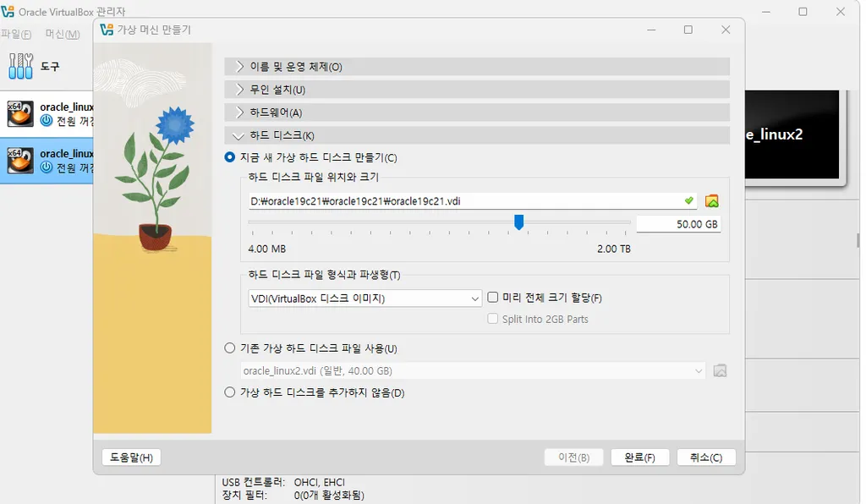Click the 도구 label in the sidebar
866x504 pixels.
click(x=50, y=66)
